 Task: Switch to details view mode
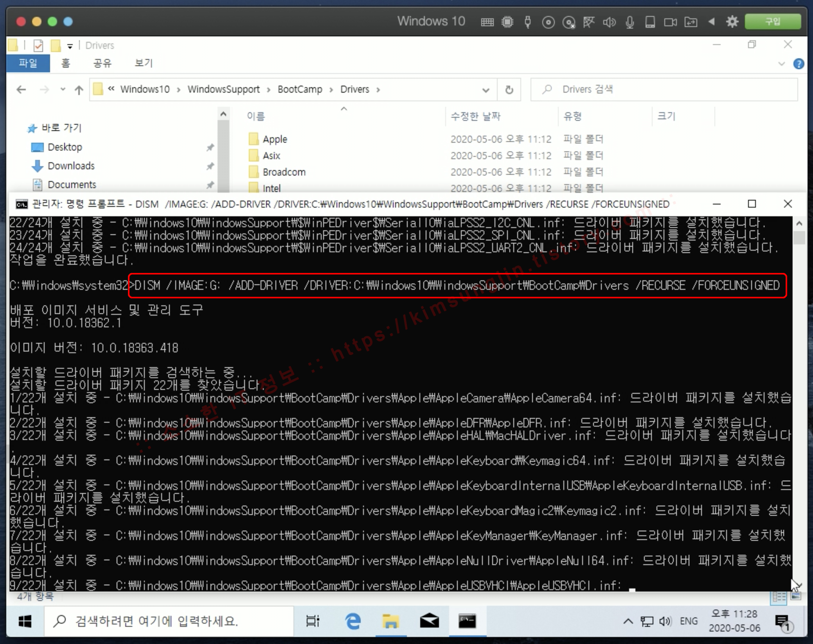[x=778, y=597]
